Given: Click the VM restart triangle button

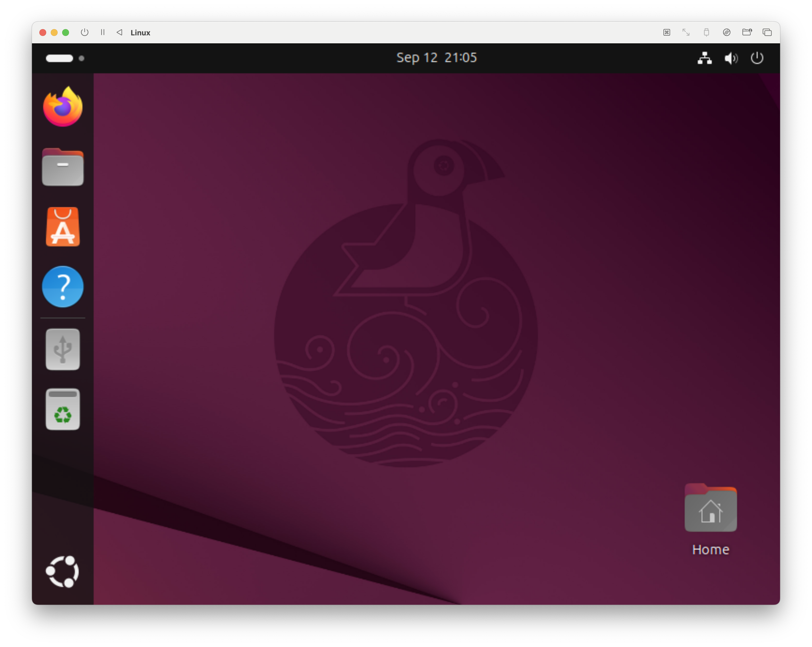Looking at the screenshot, I should [119, 33].
